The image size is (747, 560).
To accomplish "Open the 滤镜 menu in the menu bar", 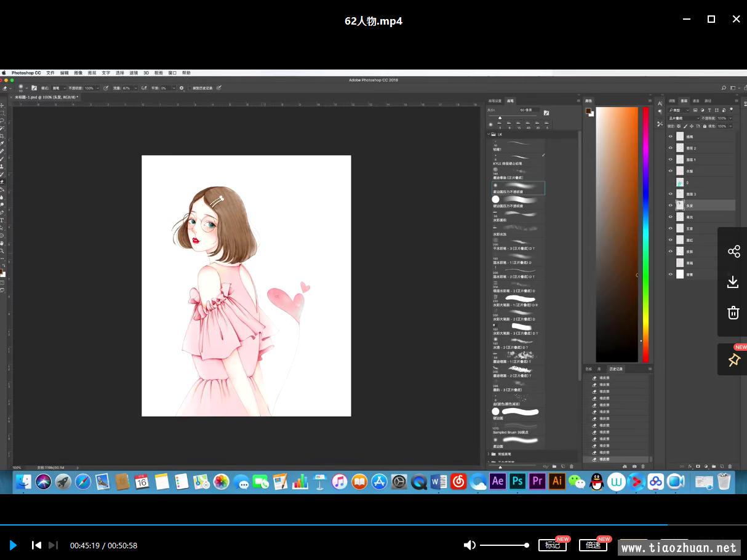I will click(134, 73).
